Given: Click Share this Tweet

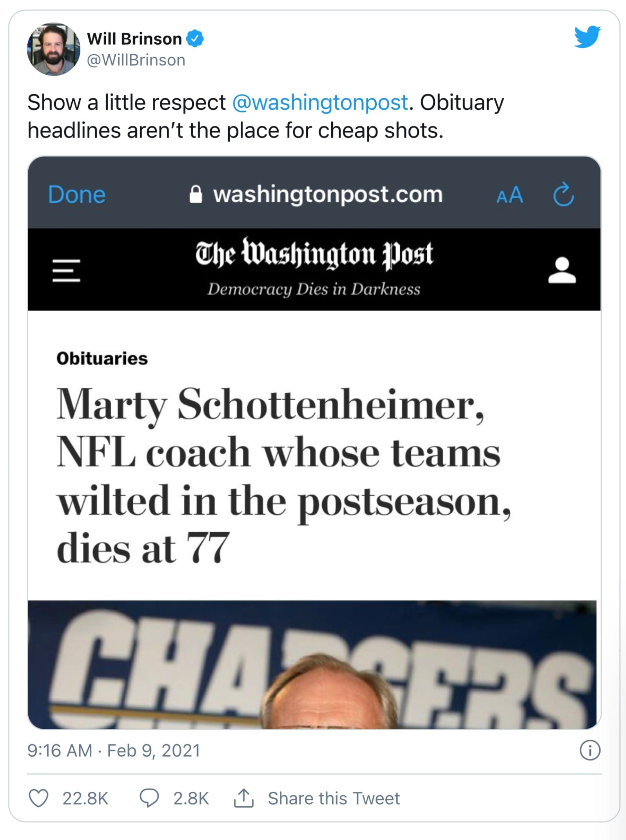Looking at the screenshot, I should [334, 798].
